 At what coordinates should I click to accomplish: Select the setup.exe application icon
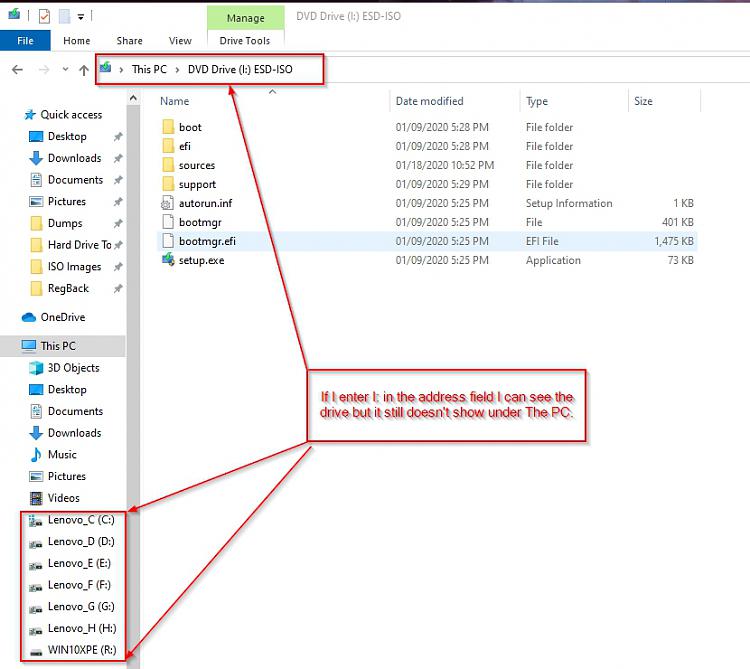[168, 260]
